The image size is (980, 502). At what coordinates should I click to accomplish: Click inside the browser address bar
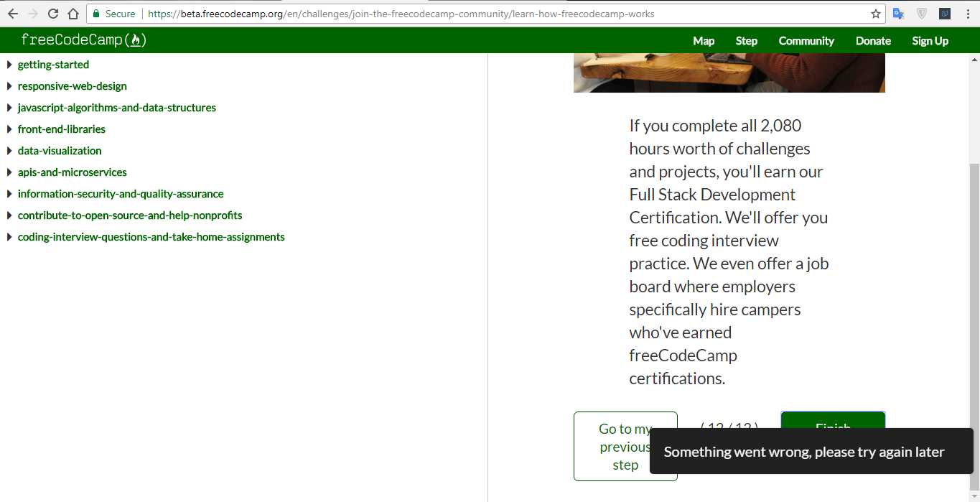pos(431,13)
